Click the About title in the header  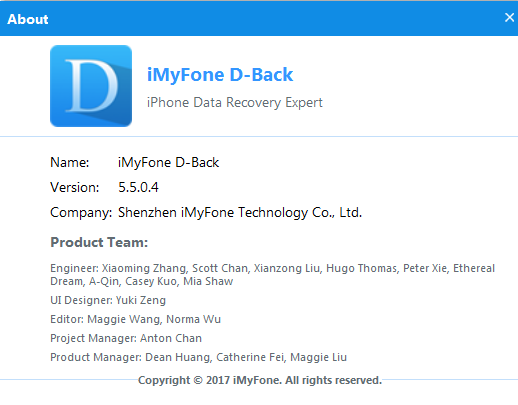[x=28, y=19]
